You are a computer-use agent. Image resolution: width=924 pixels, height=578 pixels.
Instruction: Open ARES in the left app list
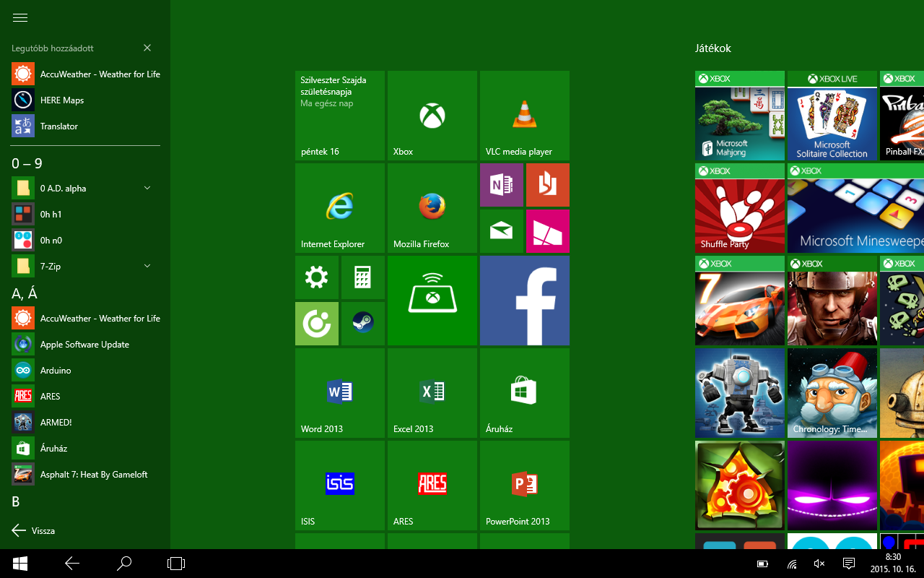[x=86, y=396]
